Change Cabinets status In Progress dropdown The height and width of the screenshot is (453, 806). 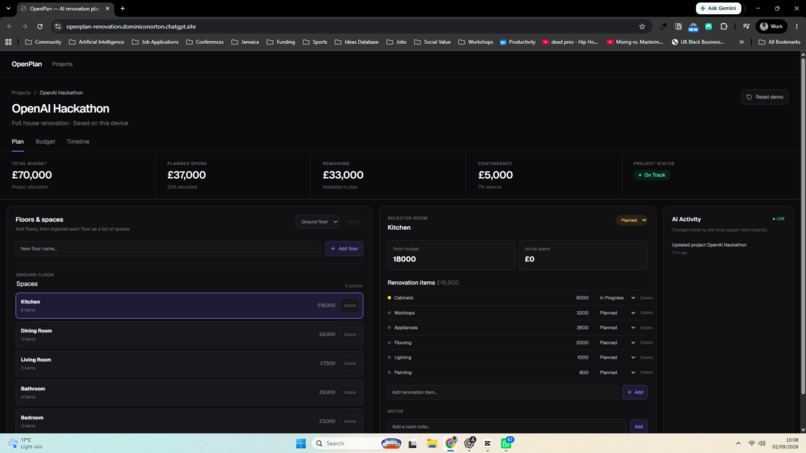(617, 298)
